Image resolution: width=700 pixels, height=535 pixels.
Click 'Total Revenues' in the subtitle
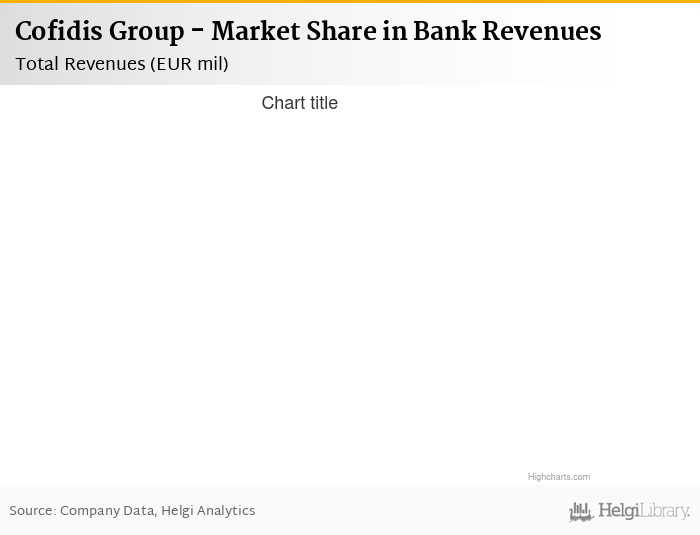click(80, 64)
